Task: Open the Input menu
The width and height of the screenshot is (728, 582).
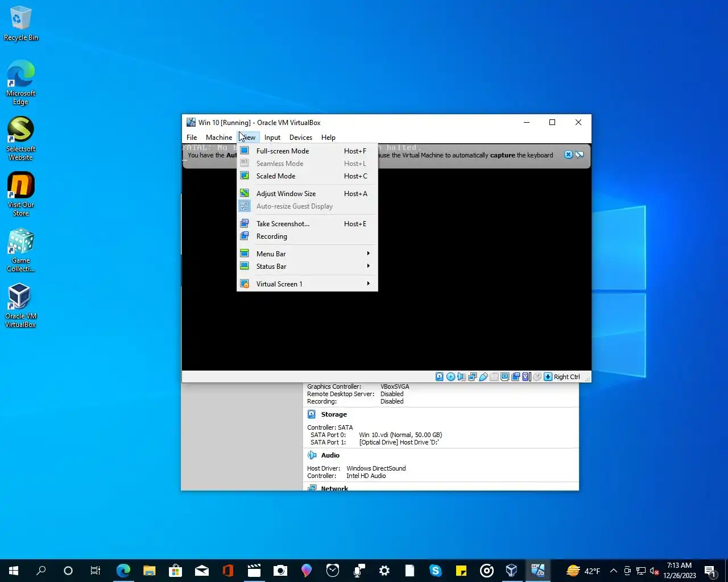Action: click(272, 138)
